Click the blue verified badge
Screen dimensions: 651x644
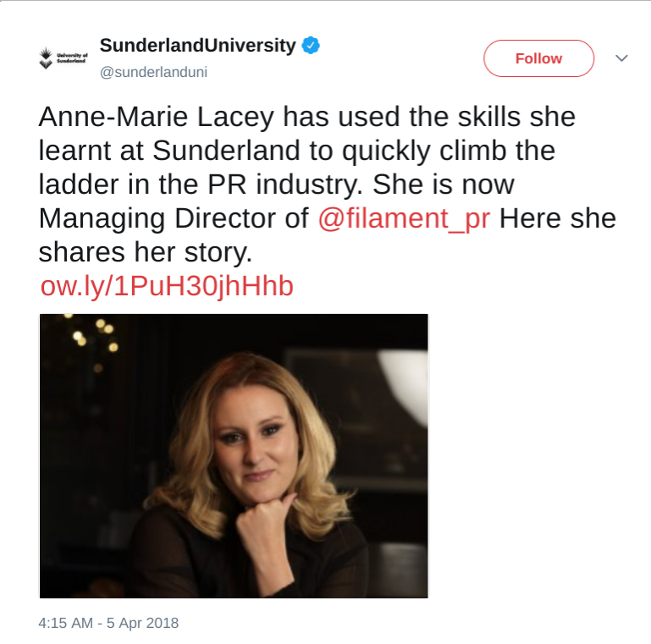coord(311,46)
